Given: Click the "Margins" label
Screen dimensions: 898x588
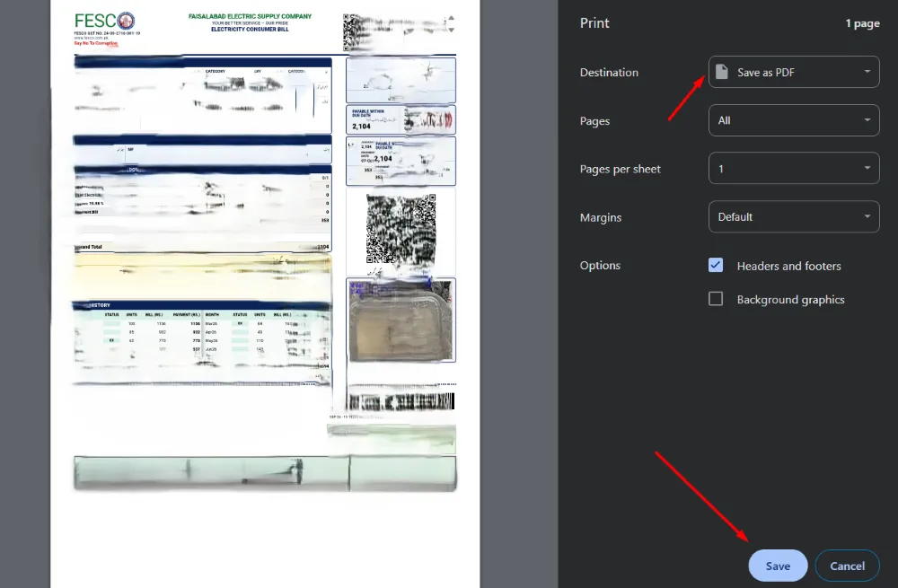Looking at the screenshot, I should pos(601,217).
